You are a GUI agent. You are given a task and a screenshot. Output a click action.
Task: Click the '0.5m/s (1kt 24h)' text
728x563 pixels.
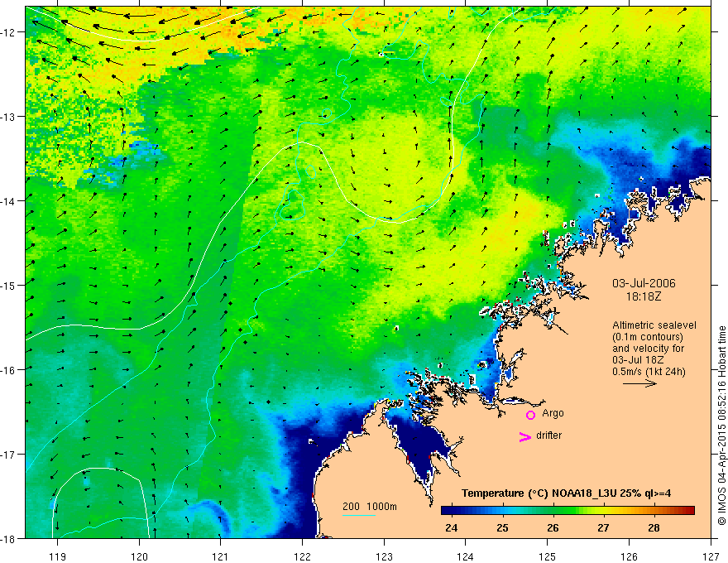[649, 372]
